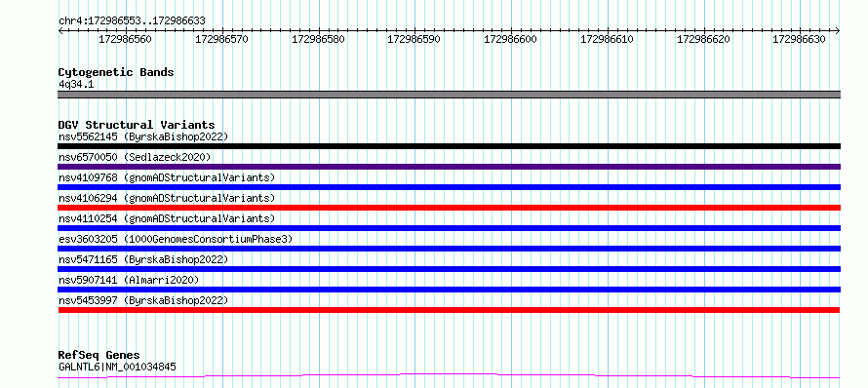Image resolution: width=868 pixels, height=388 pixels.
Task: Open the nsv4106294 gnomAD variant label
Action: tap(167, 198)
